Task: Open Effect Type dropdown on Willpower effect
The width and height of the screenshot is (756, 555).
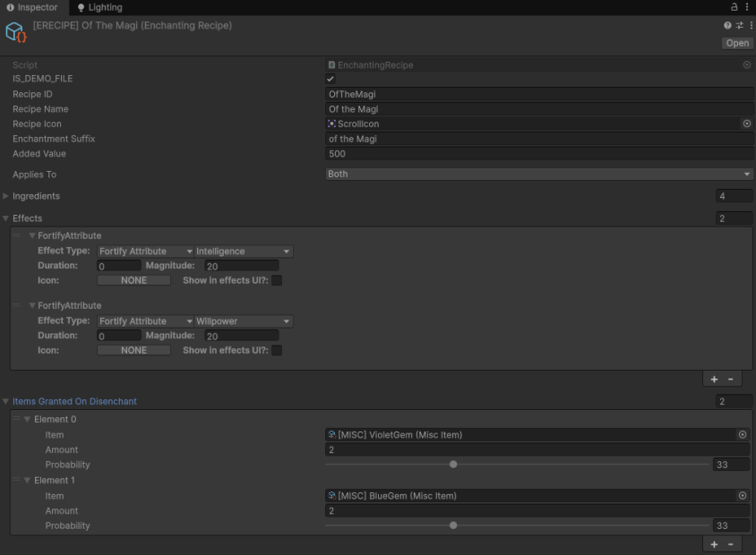Action: [146, 321]
